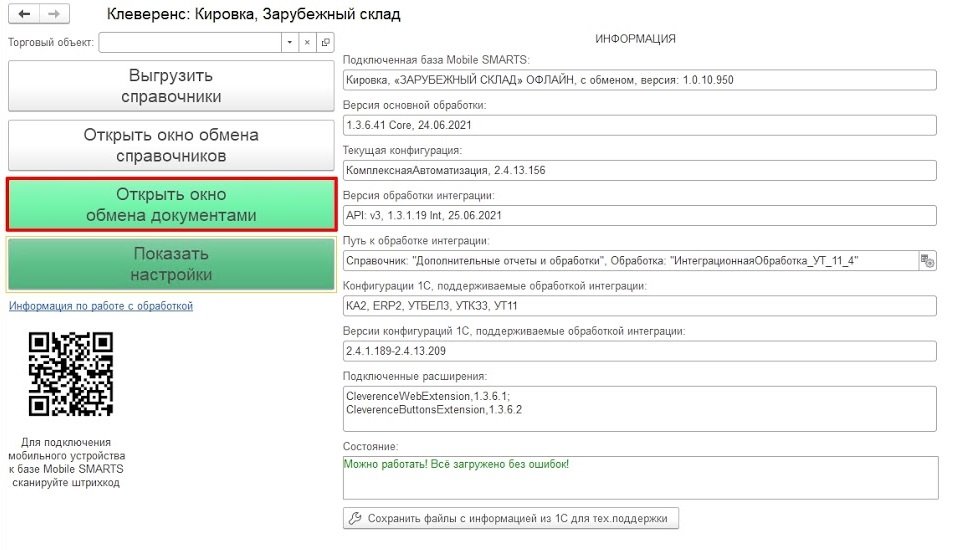Open the selected Торговый объект in new window icon
This screenshot has height=550, width=959.
pyautogui.click(x=325, y=42)
